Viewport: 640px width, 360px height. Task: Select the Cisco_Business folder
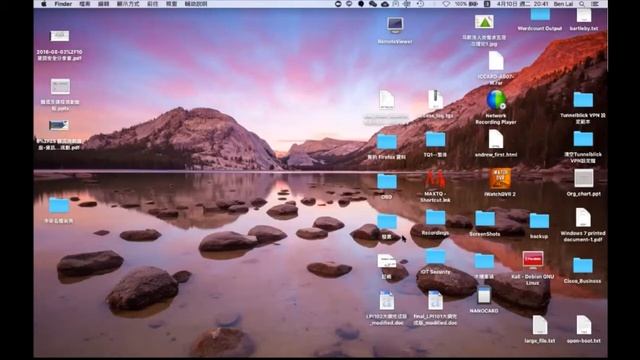coord(582,266)
